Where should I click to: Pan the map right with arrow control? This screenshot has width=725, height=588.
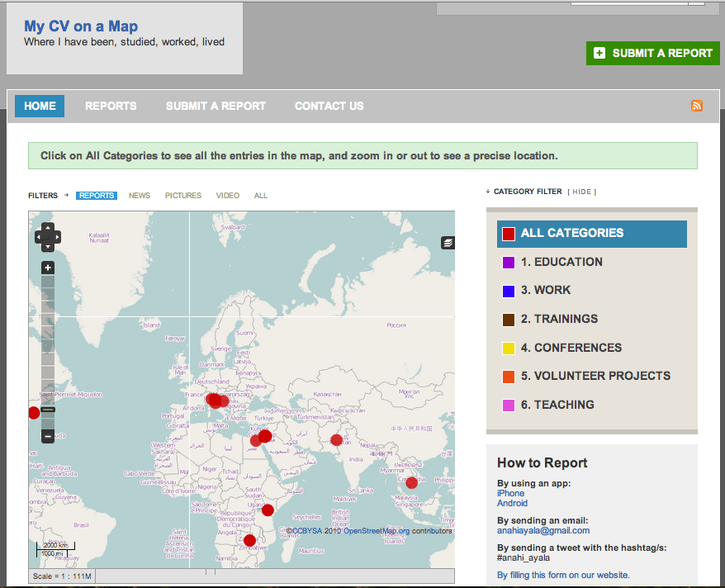(57, 238)
